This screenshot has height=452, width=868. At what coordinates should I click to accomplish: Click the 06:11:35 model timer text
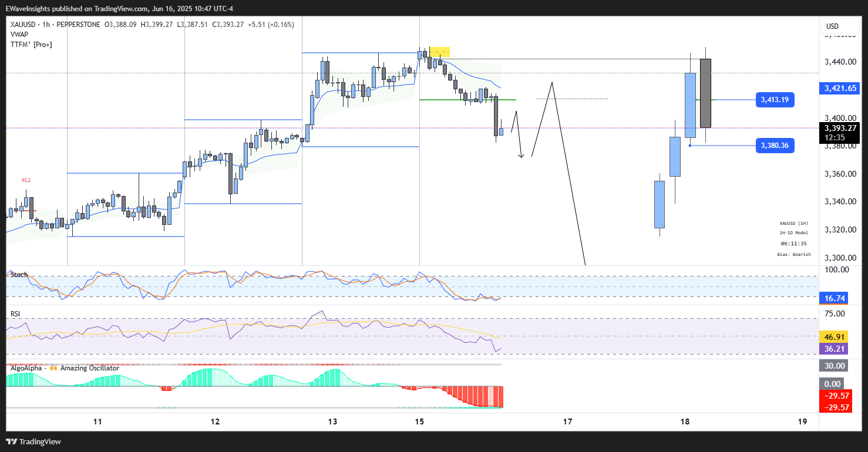[793, 244]
